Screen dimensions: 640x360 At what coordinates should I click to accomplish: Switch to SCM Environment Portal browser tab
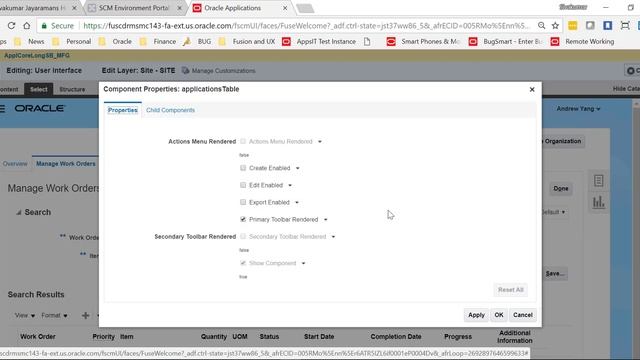tap(135, 8)
